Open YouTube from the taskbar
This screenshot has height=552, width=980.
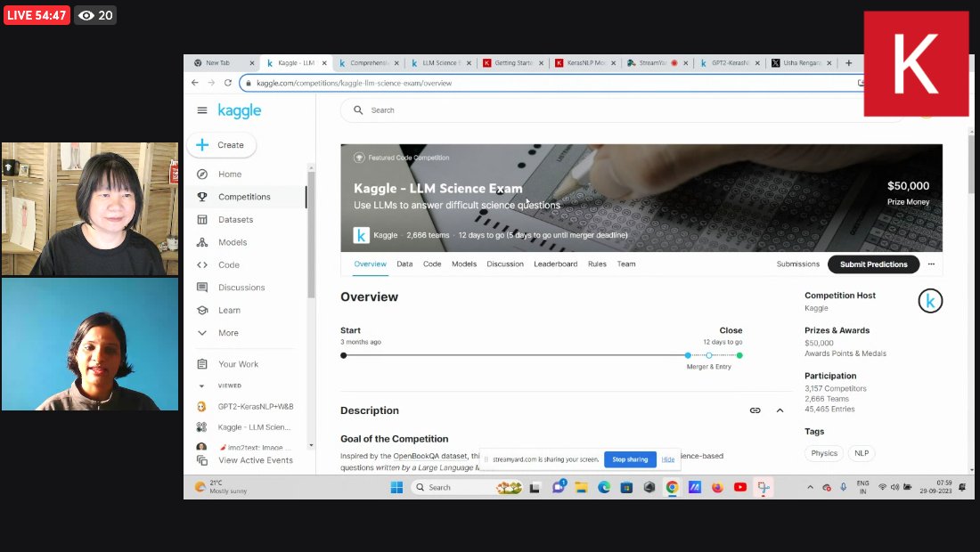click(x=740, y=488)
